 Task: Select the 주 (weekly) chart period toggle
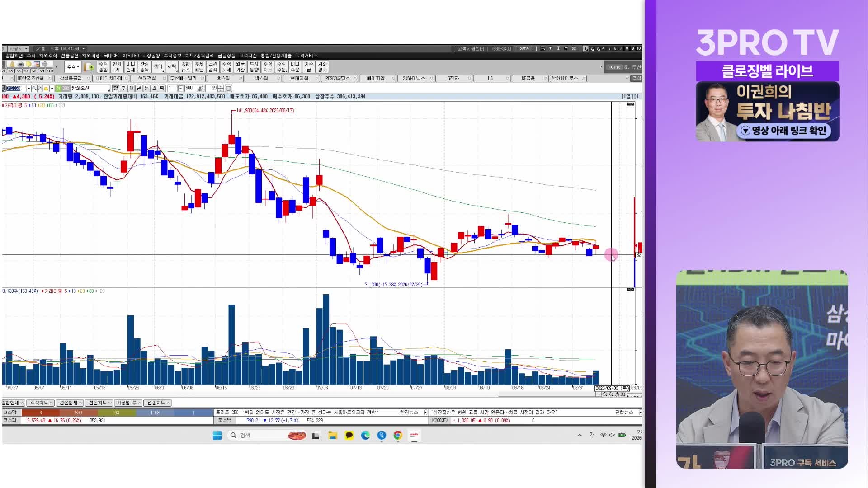[123, 88]
